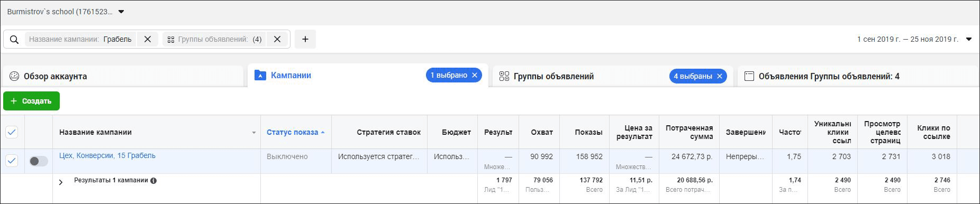Clear the 4 выбраны ad group selection
Image resolution: width=980 pixels, height=204 pixels.
point(720,76)
